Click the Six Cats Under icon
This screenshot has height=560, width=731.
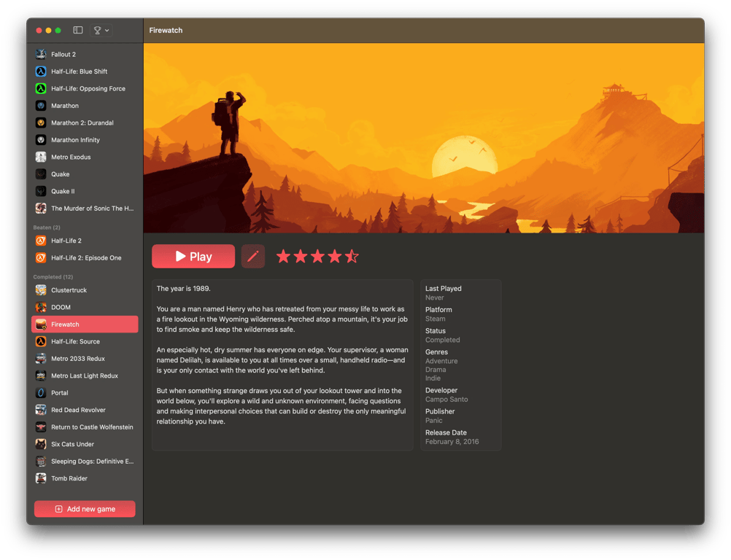tap(41, 444)
